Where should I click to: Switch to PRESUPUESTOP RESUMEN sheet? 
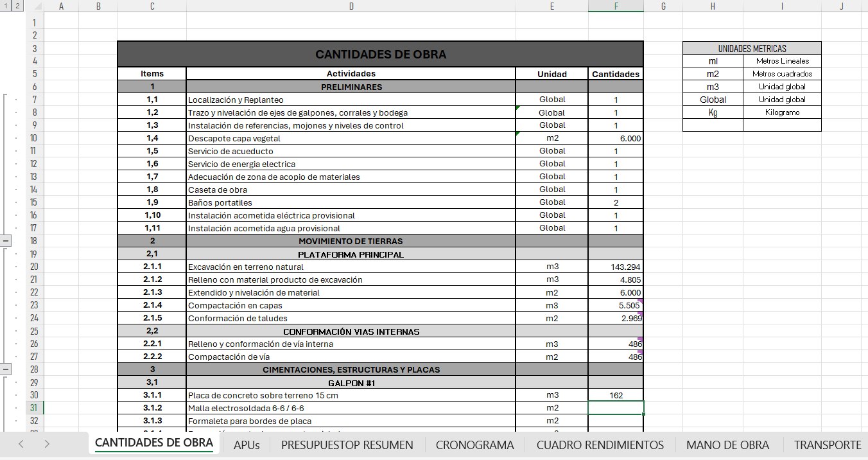[x=347, y=445]
